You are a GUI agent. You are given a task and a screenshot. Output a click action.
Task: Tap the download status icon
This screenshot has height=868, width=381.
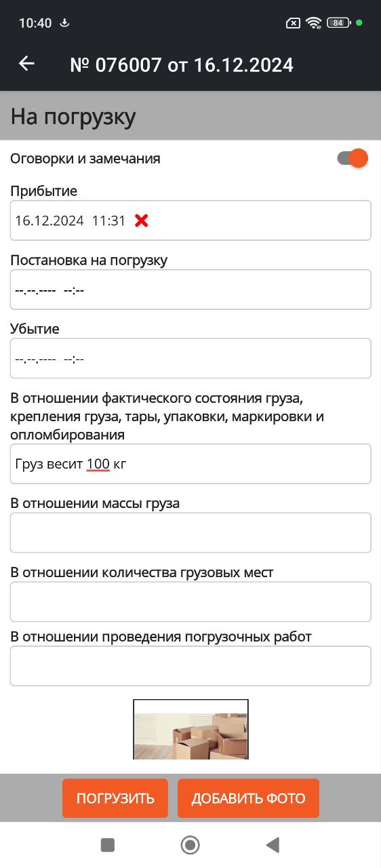tap(64, 23)
